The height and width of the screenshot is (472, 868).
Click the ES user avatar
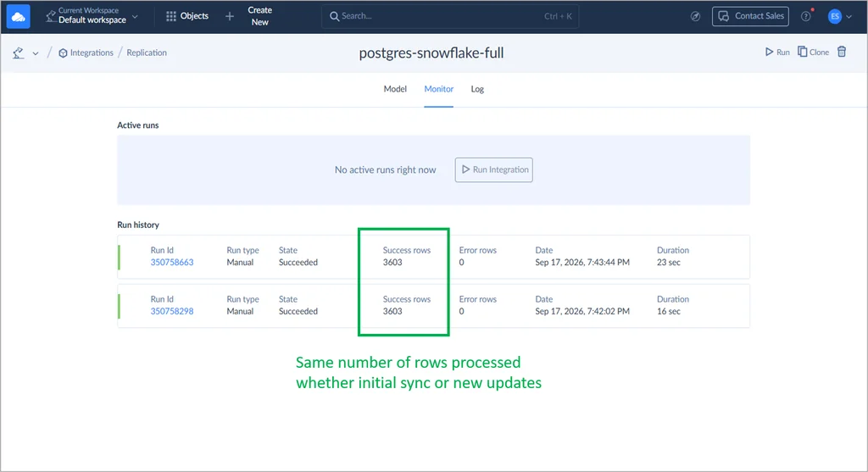[x=835, y=16]
